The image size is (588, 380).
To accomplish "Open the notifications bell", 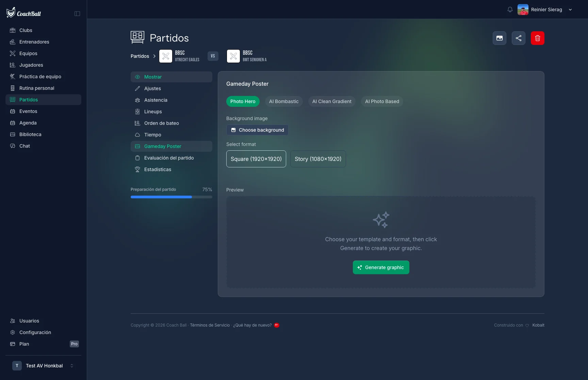I will [x=510, y=10].
